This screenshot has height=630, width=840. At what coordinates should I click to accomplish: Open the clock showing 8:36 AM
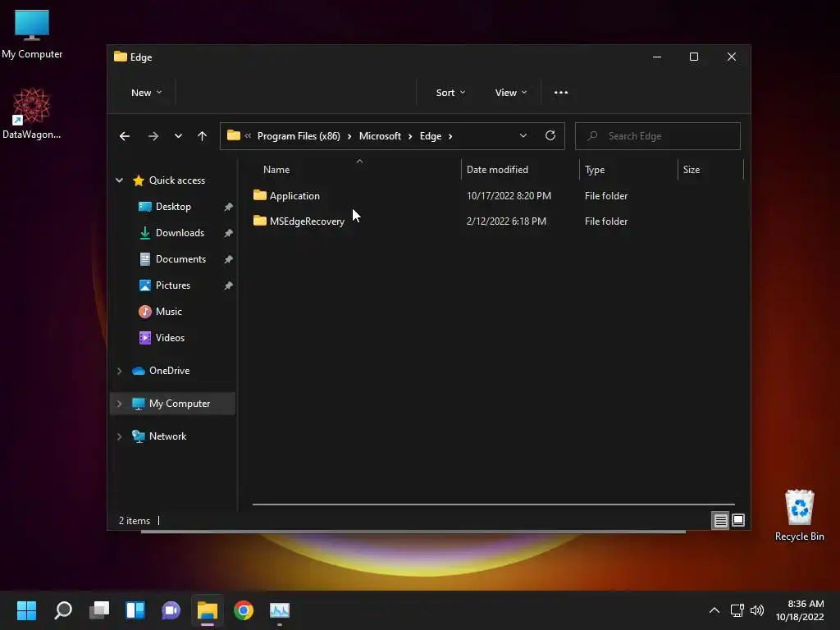(801, 610)
